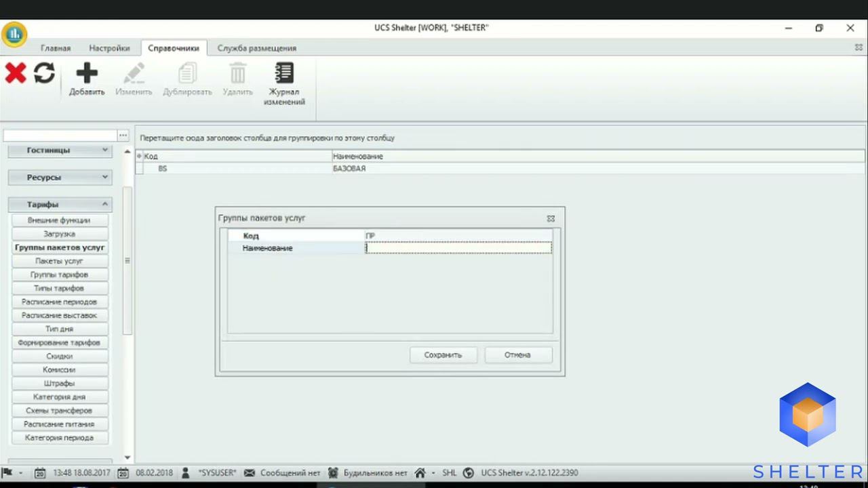Screen dimensions: 868x488
Task: Expand the Ресурсы section
Action: [60, 178]
